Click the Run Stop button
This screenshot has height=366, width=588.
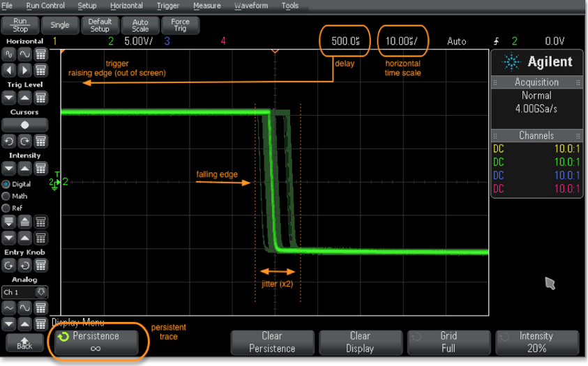coord(20,25)
